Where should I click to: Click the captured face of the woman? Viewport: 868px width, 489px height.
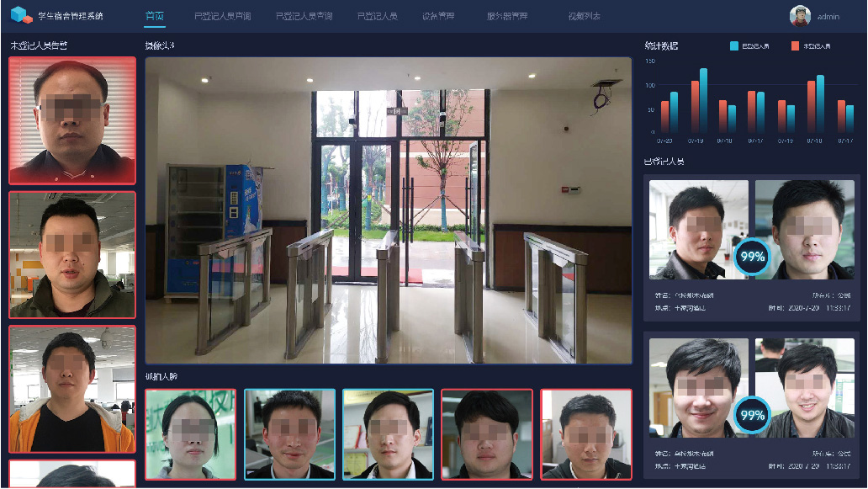(190, 434)
